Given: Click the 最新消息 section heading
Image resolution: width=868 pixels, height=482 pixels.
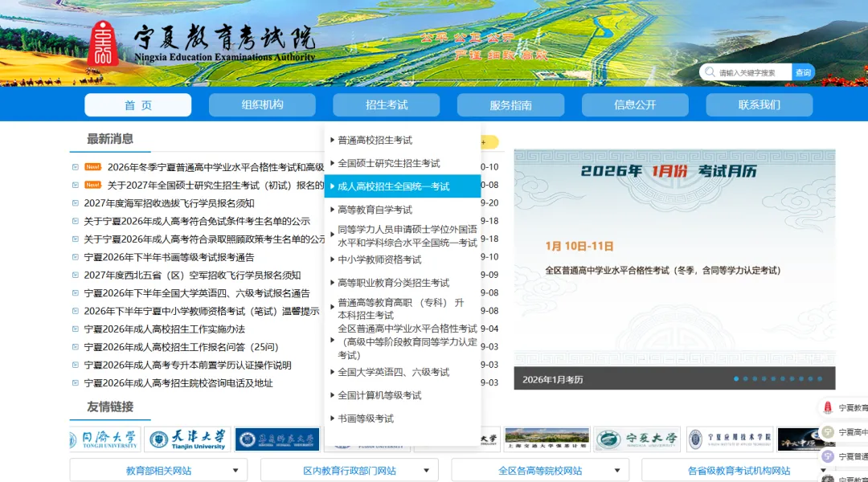Looking at the screenshot, I should pos(109,138).
